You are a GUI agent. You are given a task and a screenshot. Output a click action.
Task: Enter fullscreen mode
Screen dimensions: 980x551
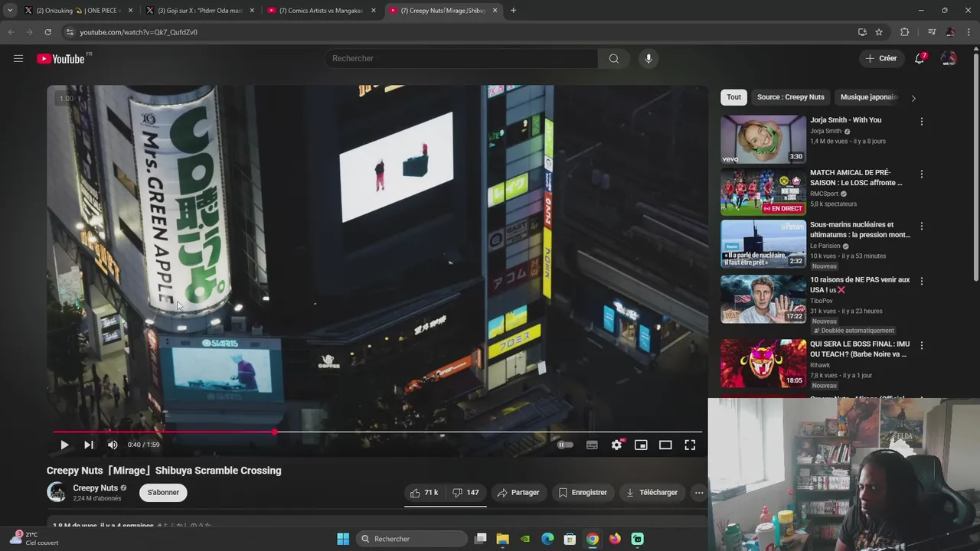[690, 445]
